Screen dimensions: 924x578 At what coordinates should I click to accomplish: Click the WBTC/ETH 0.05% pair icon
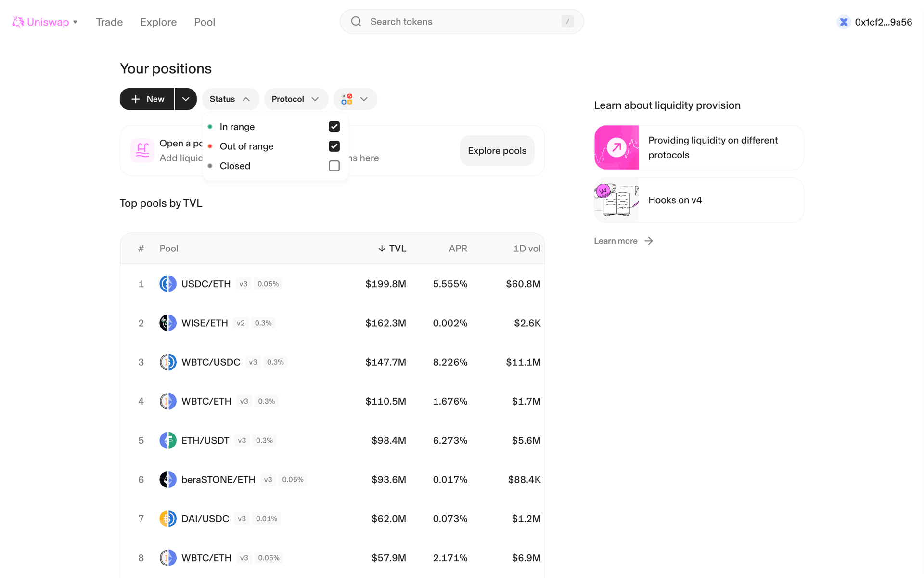168,558
